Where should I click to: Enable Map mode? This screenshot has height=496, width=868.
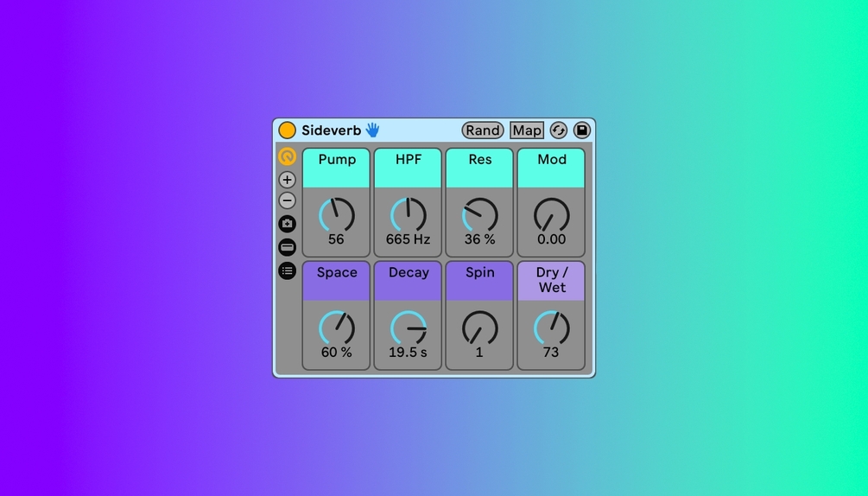click(x=527, y=130)
